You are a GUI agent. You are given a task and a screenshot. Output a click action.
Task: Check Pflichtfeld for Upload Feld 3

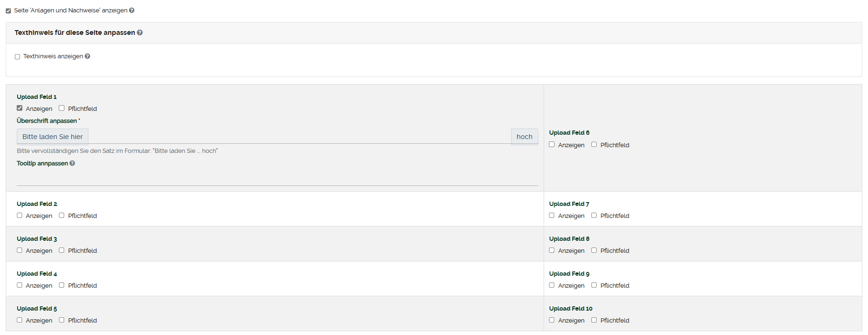pyautogui.click(x=62, y=250)
